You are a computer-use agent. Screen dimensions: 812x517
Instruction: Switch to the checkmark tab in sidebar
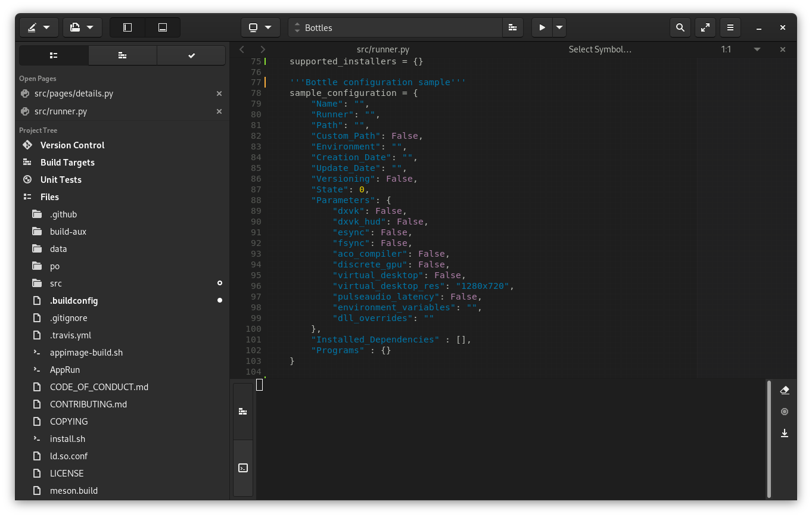tap(191, 55)
